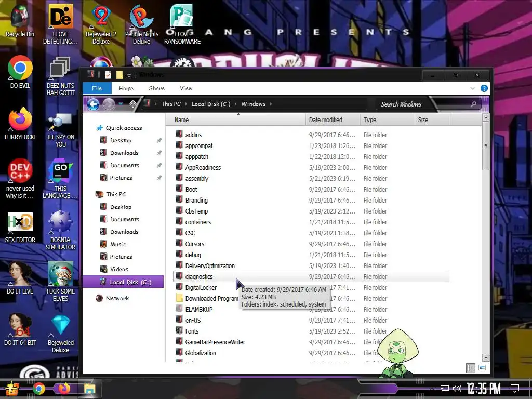Expand the breadcrumb arrow after This PC
The width and height of the screenshot is (532, 399).
(x=187, y=104)
